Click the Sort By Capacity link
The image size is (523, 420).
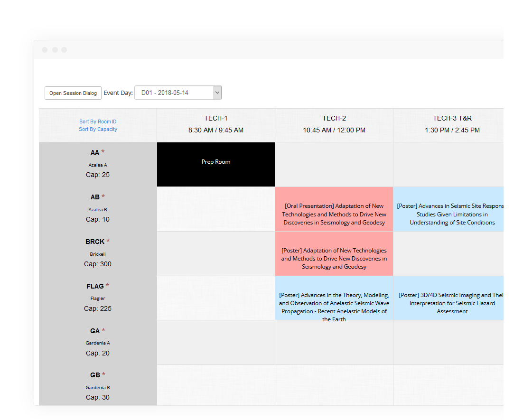[98, 129]
